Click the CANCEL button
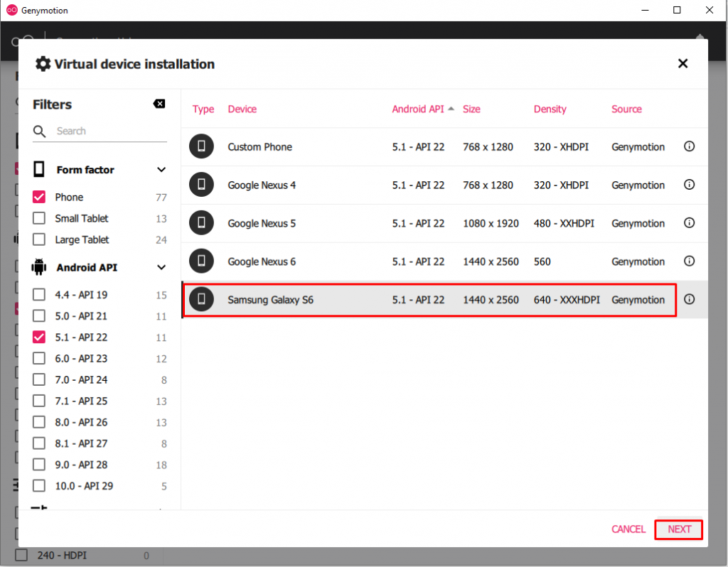Viewport: 728px width, 567px height. 628,529
